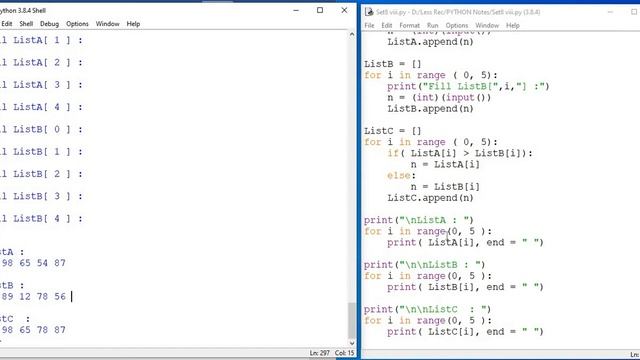The width and height of the screenshot is (640, 360).
Task: Click the 'if( ListA[i] > ListB[i]):' line
Action: pyautogui.click(x=460, y=153)
